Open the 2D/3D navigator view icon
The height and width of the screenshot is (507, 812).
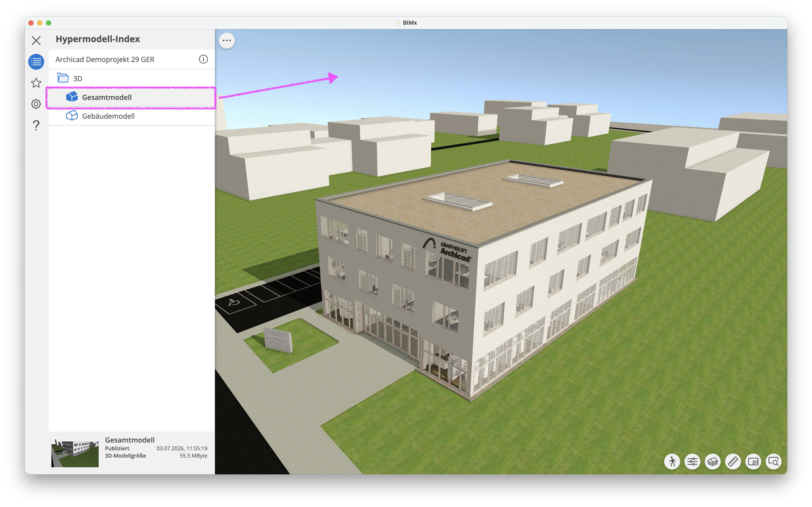tap(753, 462)
